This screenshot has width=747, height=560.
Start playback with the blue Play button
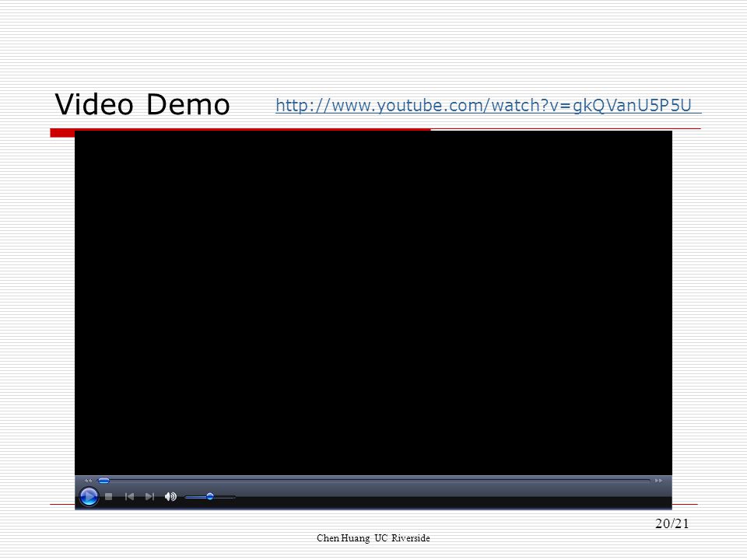(89, 497)
